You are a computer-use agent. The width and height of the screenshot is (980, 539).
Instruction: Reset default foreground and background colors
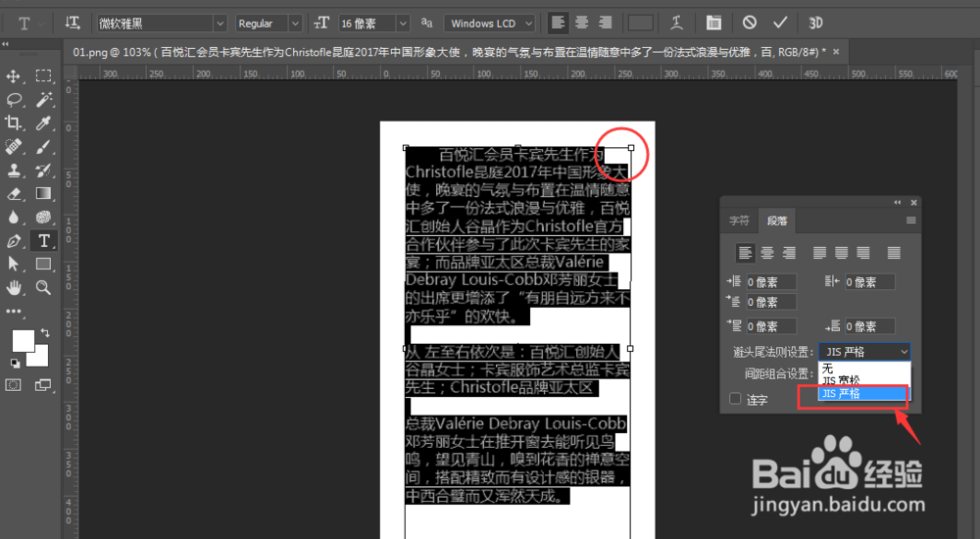tap(15, 364)
